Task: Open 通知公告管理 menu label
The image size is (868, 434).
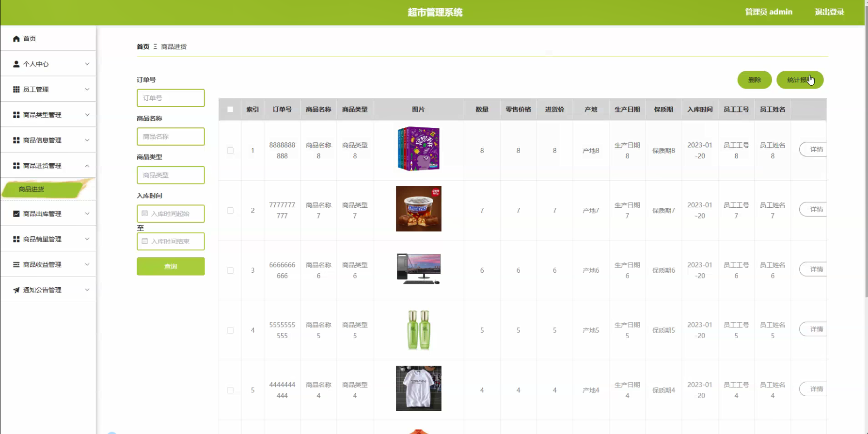Action: 42,290
